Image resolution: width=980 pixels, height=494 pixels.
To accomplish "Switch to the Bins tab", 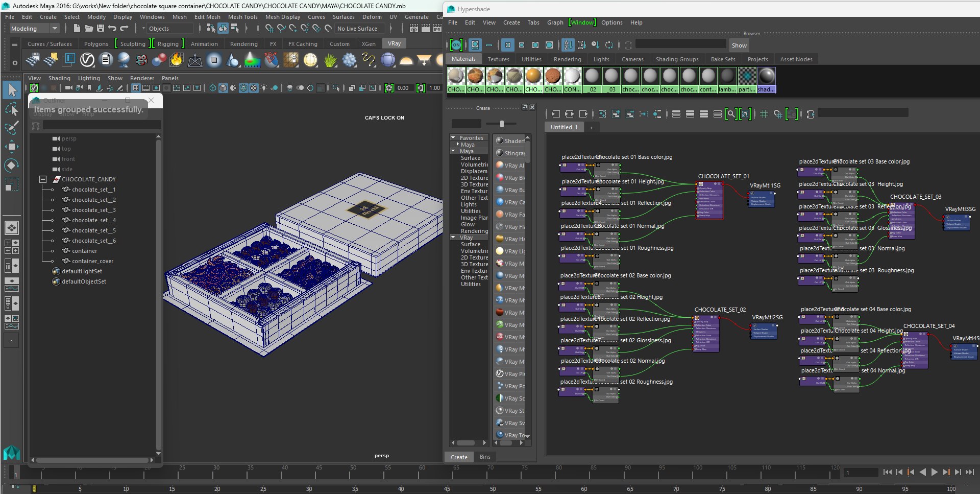I will 485,457.
